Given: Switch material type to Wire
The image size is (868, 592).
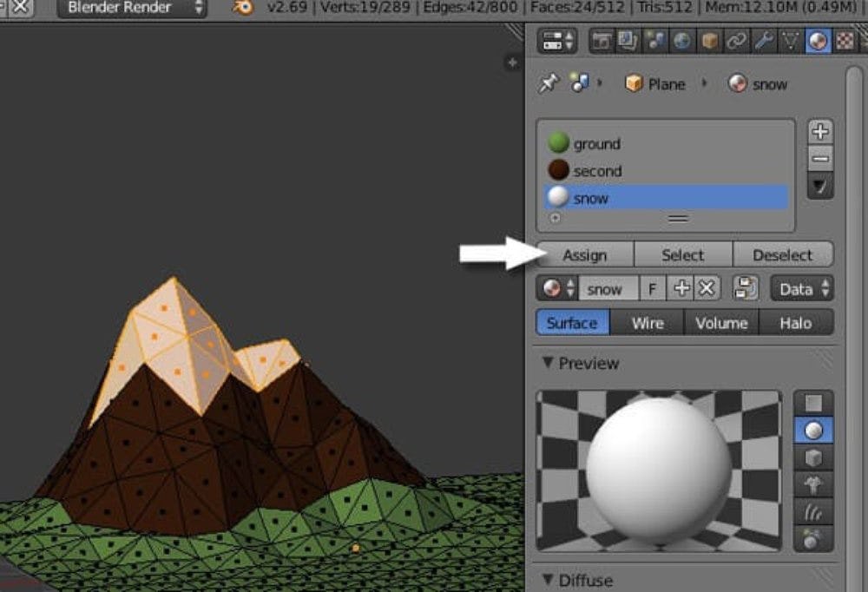Looking at the screenshot, I should tap(648, 323).
